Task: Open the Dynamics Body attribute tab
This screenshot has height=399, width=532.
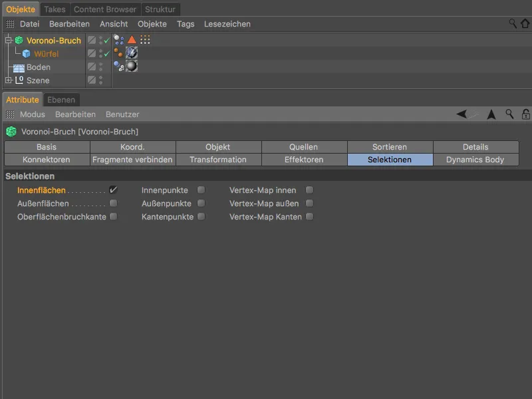Action: tap(475, 160)
